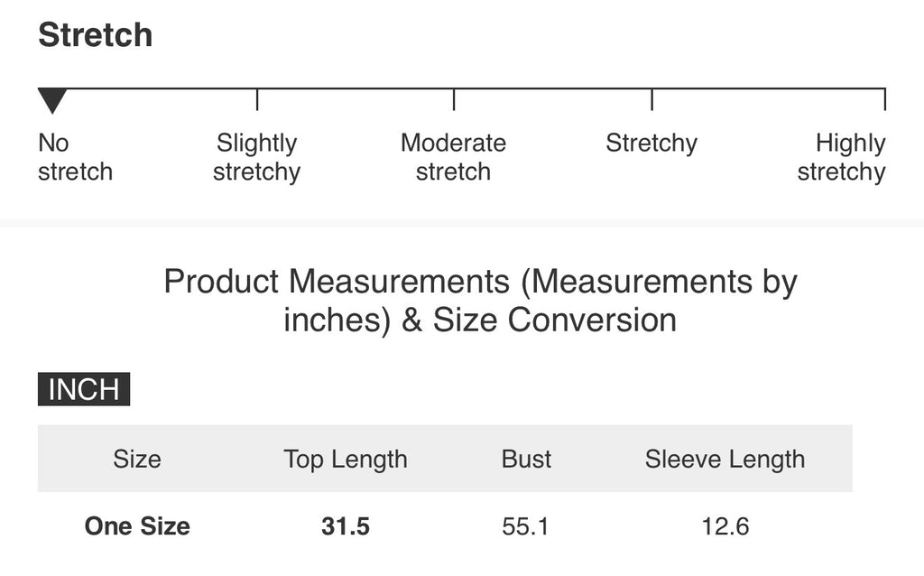924x576 pixels.
Task: Select the INCH unit tab
Action: [x=84, y=389]
